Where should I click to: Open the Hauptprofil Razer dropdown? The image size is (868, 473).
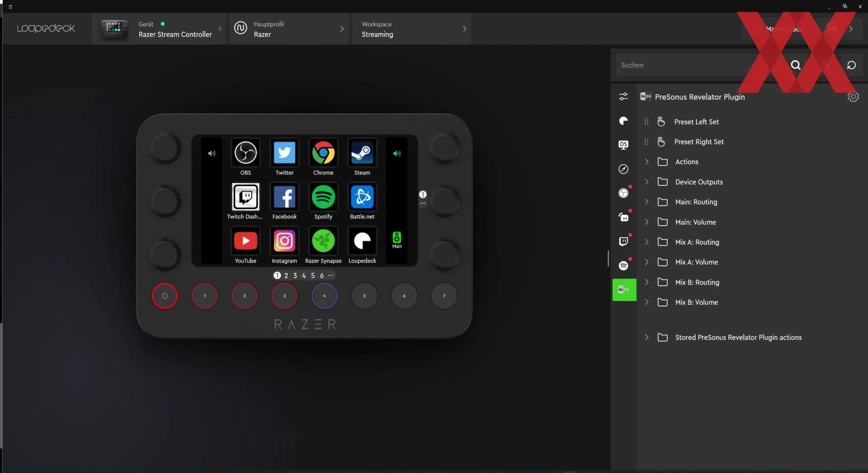pyautogui.click(x=289, y=28)
